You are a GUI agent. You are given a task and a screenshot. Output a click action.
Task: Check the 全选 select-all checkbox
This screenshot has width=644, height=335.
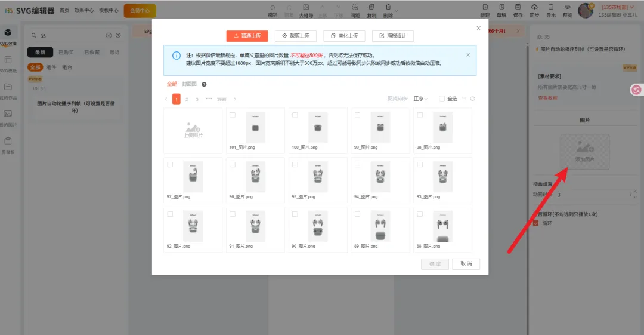click(x=441, y=99)
